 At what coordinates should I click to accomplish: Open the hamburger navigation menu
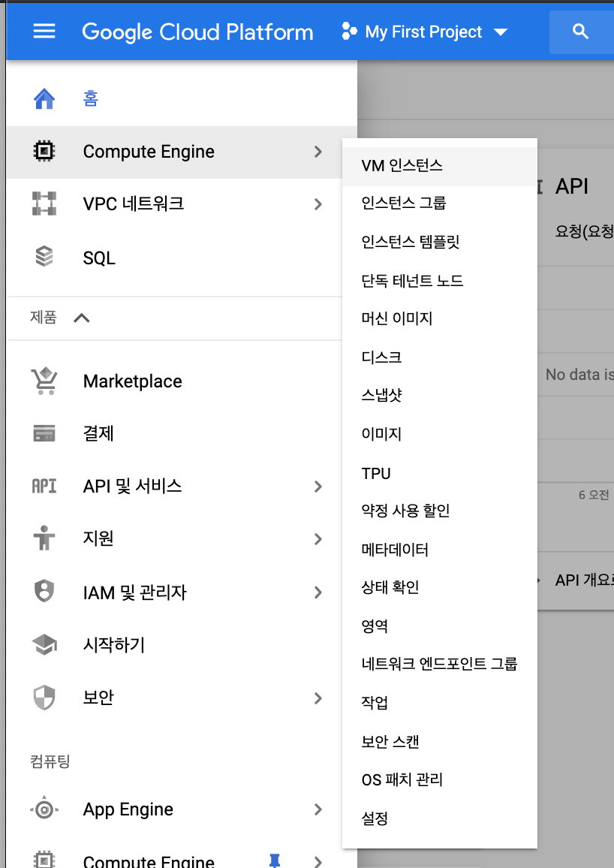pyautogui.click(x=44, y=32)
